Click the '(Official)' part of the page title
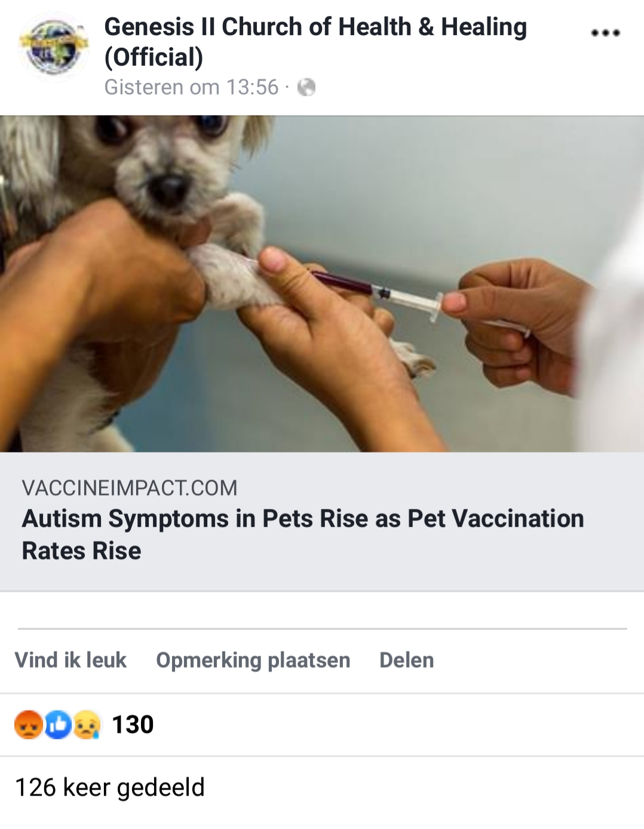Viewport: 644px width, 829px height. click(154, 57)
